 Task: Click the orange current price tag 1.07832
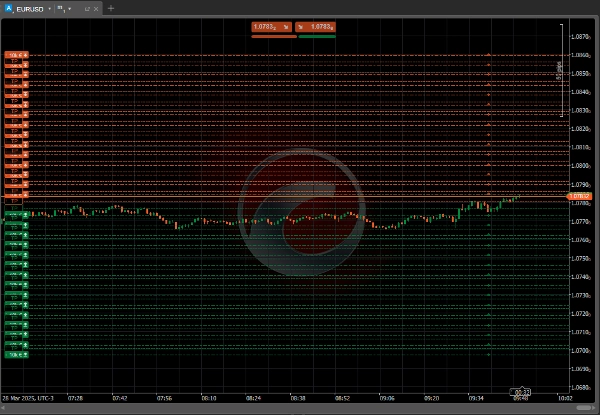(x=579, y=196)
